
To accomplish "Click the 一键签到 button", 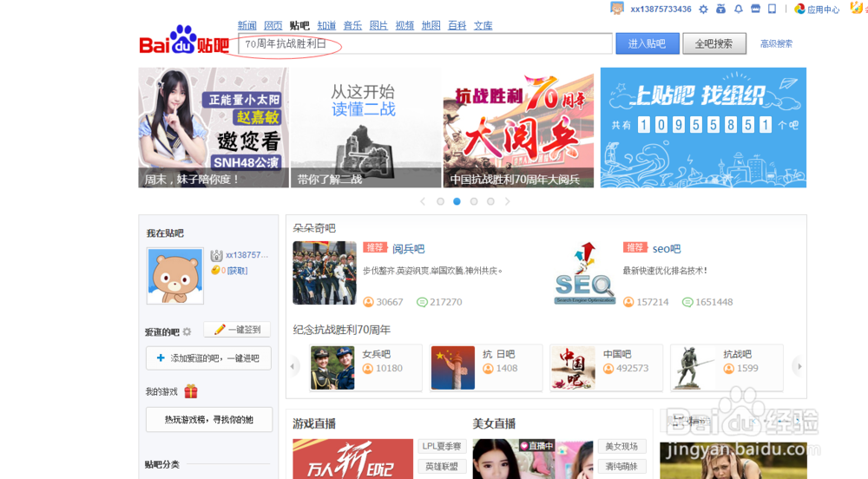I will [x=237, y=330].
